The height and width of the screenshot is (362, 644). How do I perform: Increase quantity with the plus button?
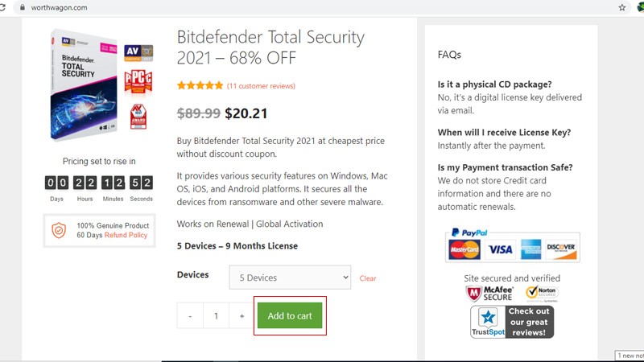point(242,316)
